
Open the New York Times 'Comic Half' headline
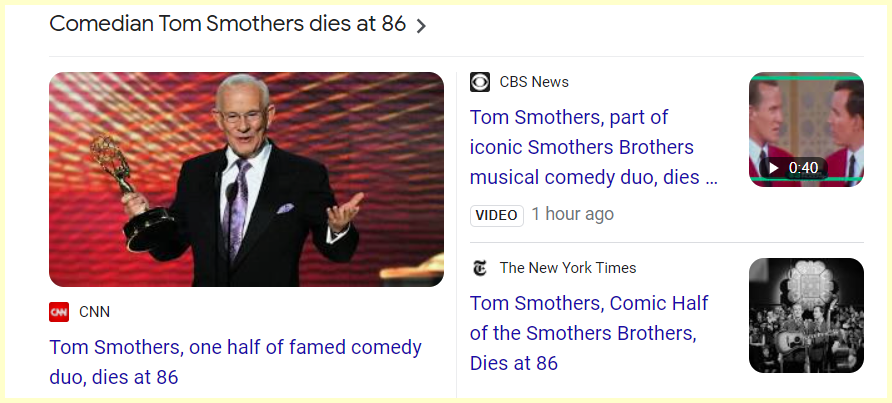pyautogui.click(x=588, y=333)
